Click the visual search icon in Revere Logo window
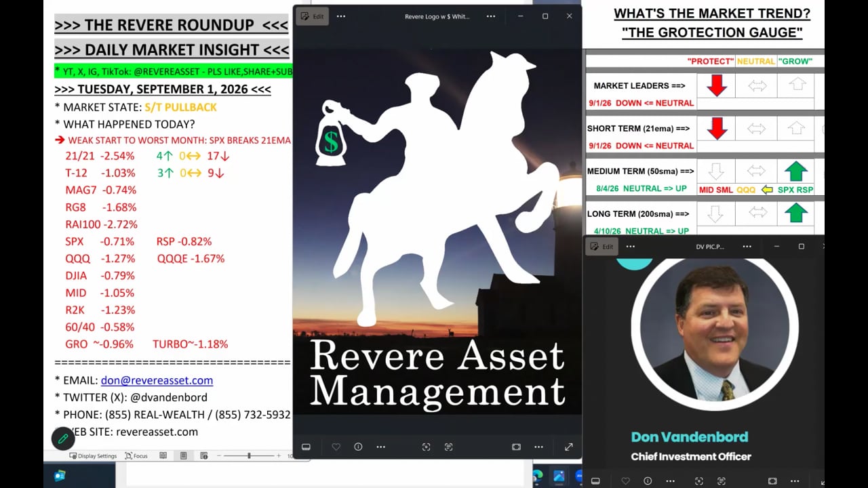Image resolution: width=868 pixels, height=488 pixels. (426, 447)
